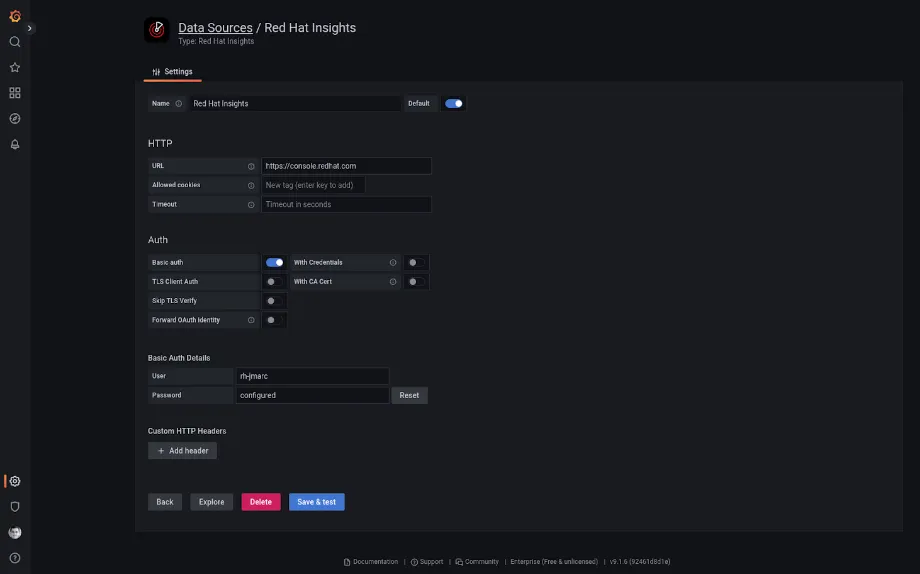Disable the Basic auth toggle
The height and width of the screenshot is (574, 920).
275,263
